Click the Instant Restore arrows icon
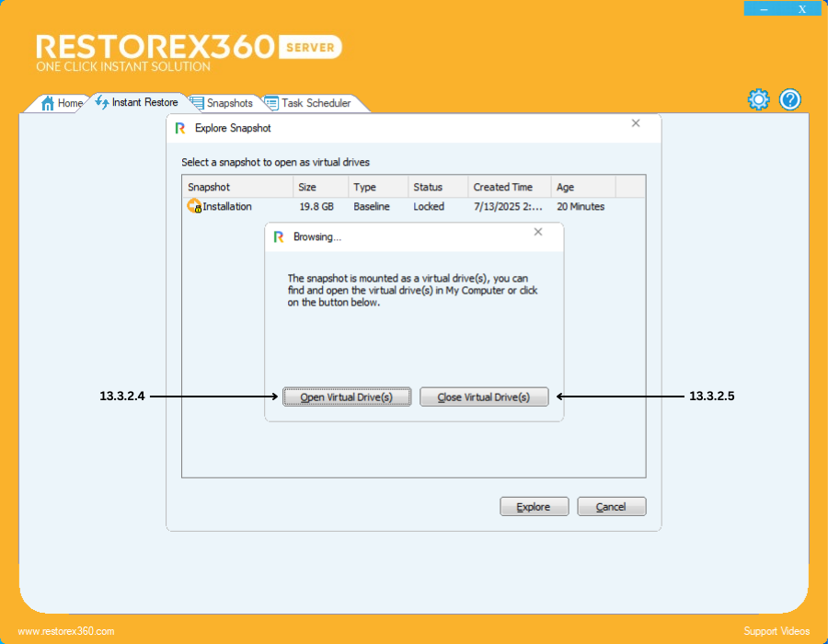The image size is (828, 644). [x=102, y=102]
